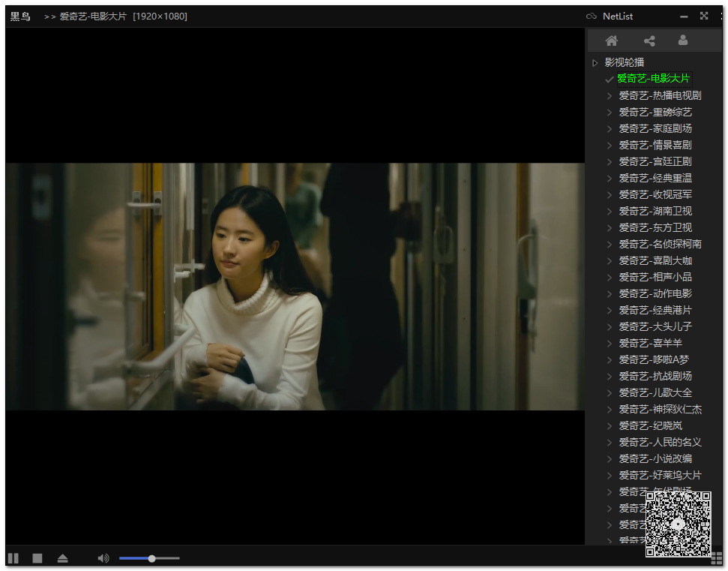
Task: Play the 爱奇艺-经典港片 channel
Action: (655, 311)
